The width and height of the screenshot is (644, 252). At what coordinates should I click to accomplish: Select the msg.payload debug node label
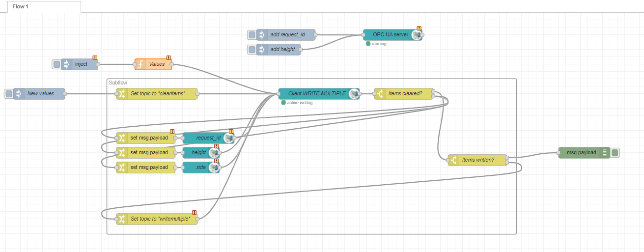582,153
